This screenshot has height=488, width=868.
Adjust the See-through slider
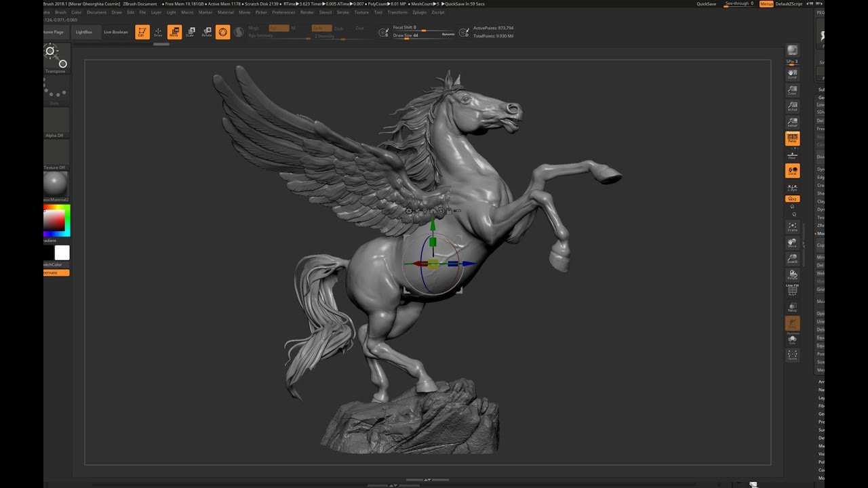(739, 3)
